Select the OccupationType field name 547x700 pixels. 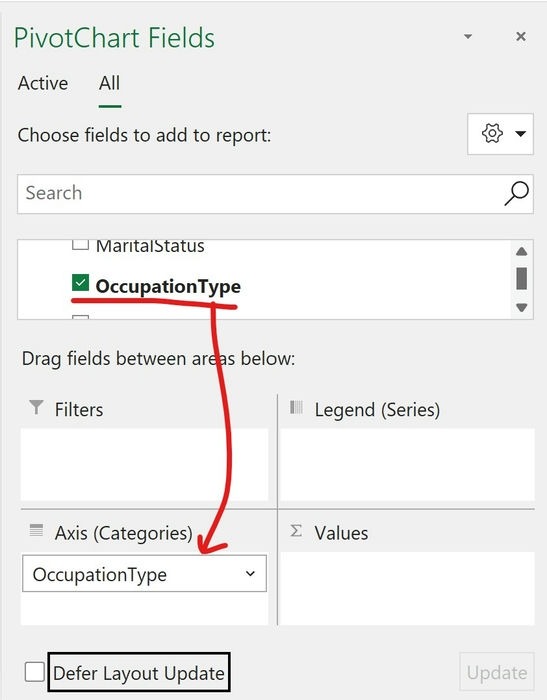pos(168,286)
